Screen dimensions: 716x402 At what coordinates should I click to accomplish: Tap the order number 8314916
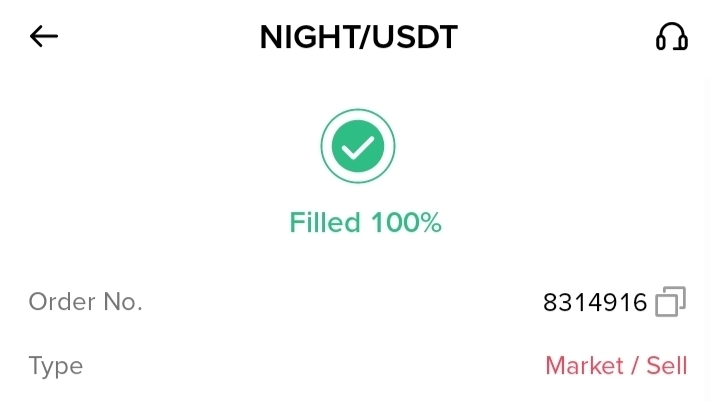pos(595,302)
